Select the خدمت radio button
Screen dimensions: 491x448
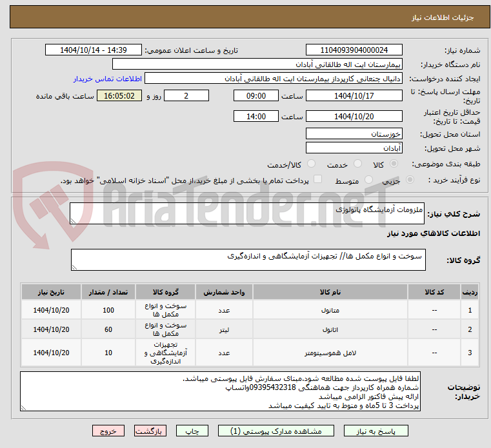357,164
